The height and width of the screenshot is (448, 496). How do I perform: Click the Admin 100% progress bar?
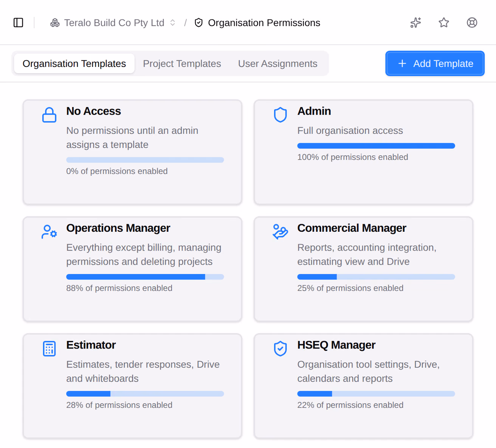pos(376,146)
